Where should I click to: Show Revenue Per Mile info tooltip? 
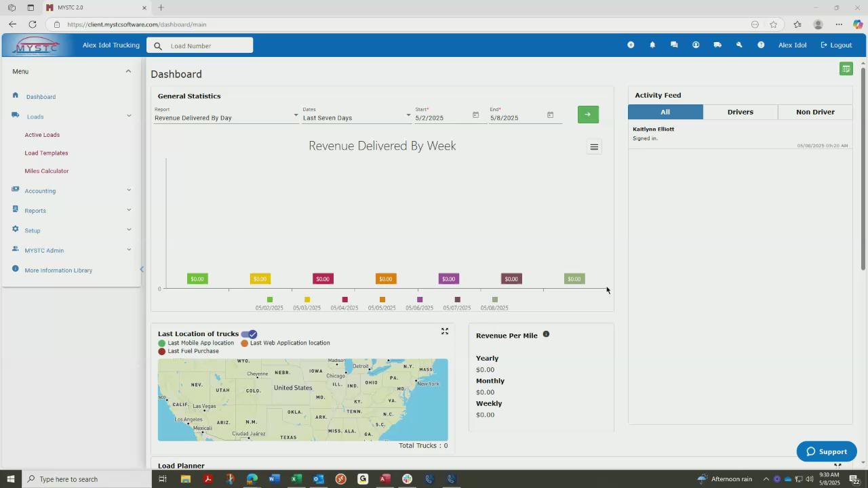coord(546,334)
